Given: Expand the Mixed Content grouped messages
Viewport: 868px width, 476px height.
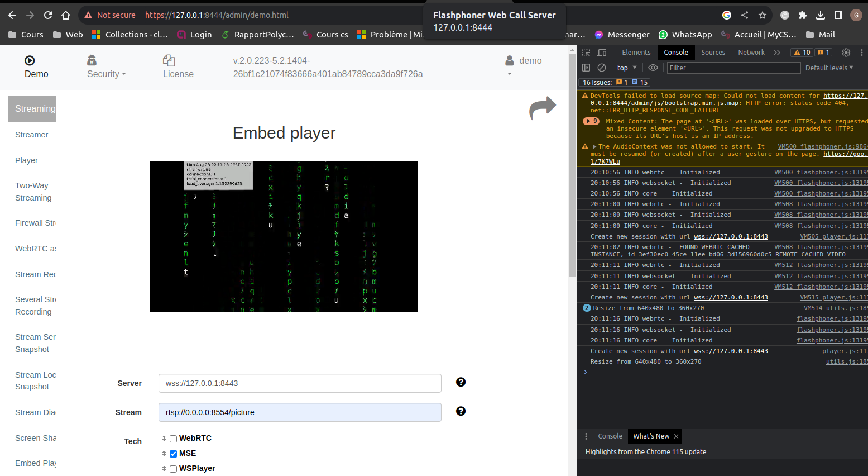Looking at the screenshot, I should (x=591, y=121).
